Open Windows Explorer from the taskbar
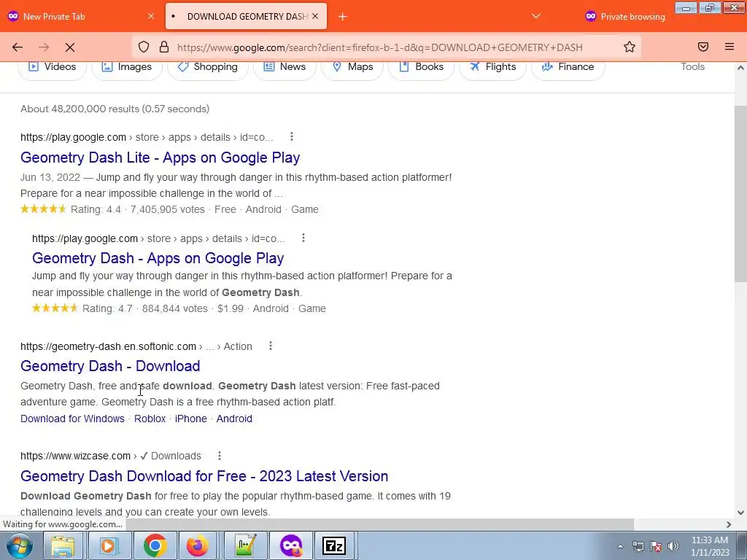Screen dimensions: 747x560 coord(63,545)
